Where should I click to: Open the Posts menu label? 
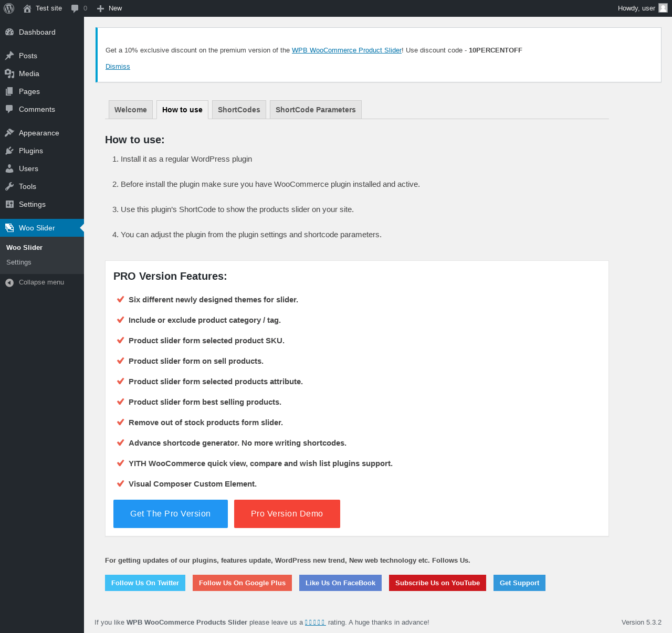tap(28, 56)
